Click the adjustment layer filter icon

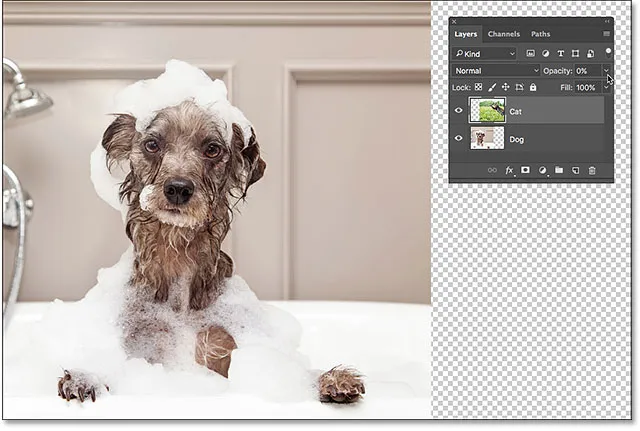pyautogui.click(x=546, y=53)
